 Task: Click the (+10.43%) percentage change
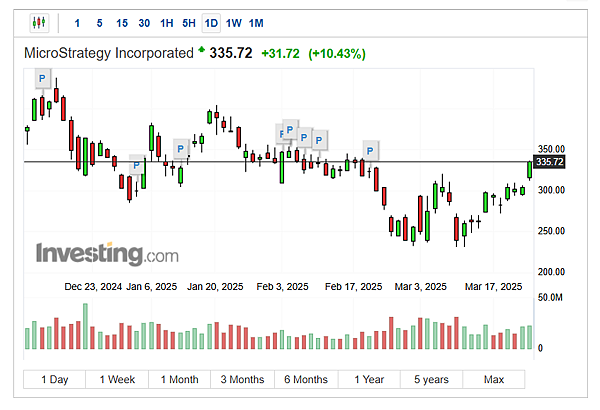(337, 54)
